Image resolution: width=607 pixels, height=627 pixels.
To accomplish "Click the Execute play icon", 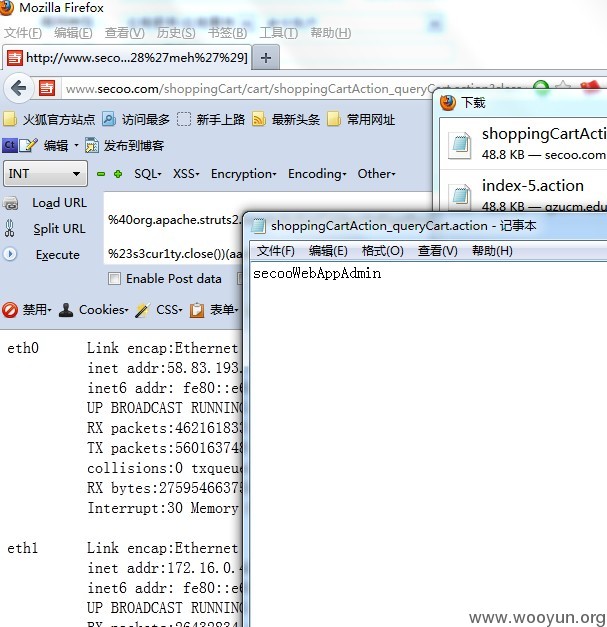I will pyautogui.click(x=10, y=254).
